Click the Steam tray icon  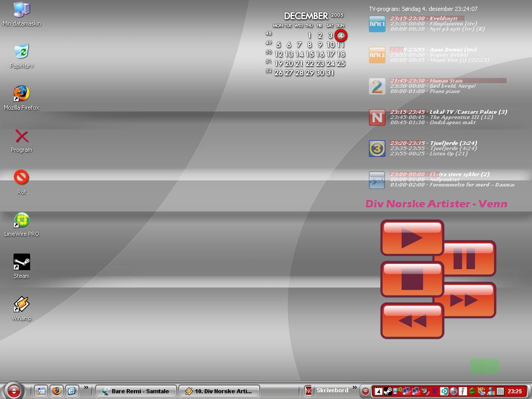[x=388, y=391]
